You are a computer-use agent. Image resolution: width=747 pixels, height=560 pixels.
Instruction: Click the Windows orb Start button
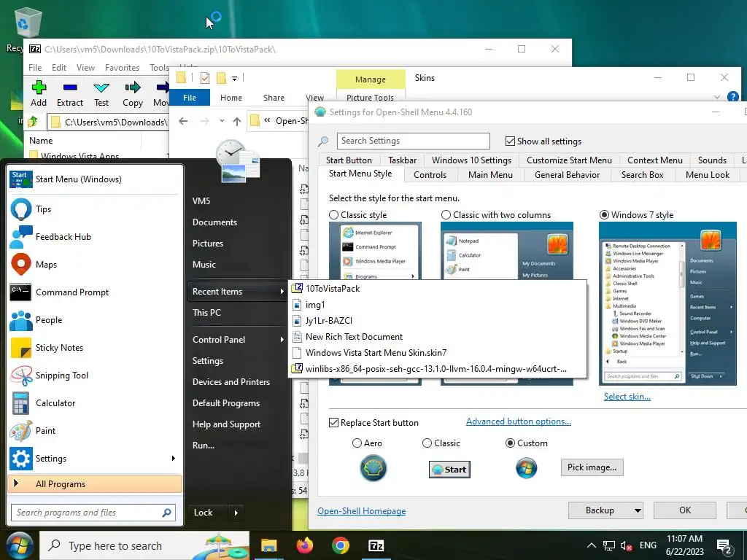coord(19,545)
